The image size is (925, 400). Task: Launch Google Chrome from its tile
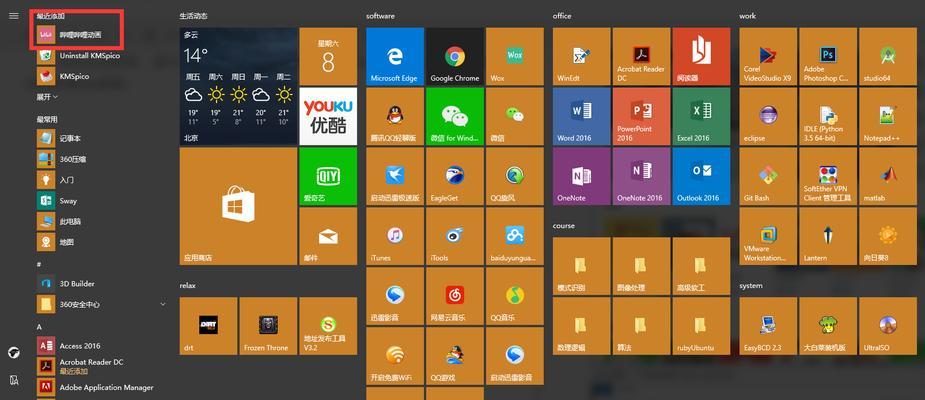pyautogui.click(x=455, y=56)
